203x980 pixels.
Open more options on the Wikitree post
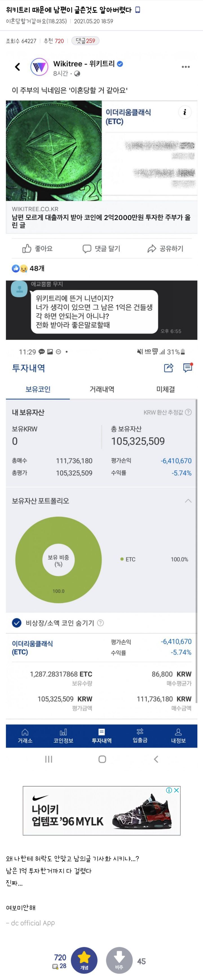point(185,66)
